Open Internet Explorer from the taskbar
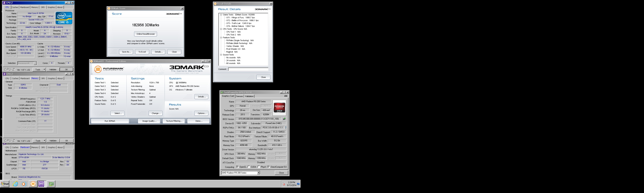 coord(15,184)
